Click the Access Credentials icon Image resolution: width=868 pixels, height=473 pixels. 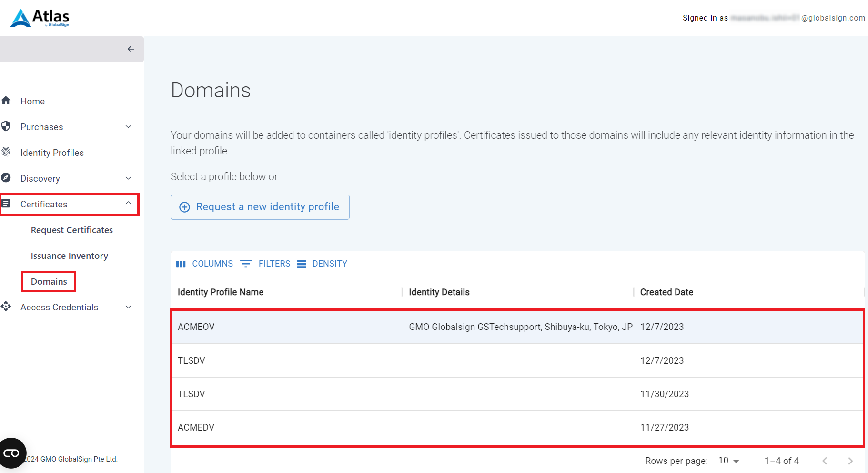[6, 307]
